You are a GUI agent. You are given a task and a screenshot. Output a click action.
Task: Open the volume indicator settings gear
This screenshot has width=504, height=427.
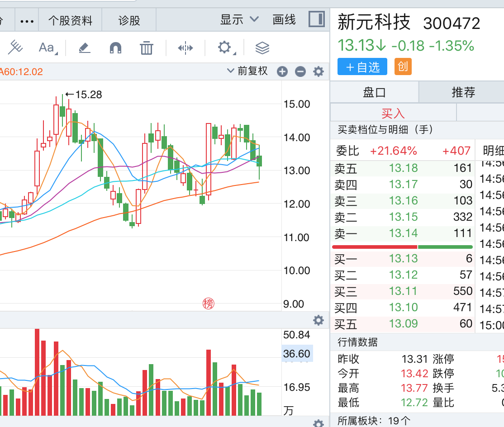pyautogui.click(x=319, y=320)
